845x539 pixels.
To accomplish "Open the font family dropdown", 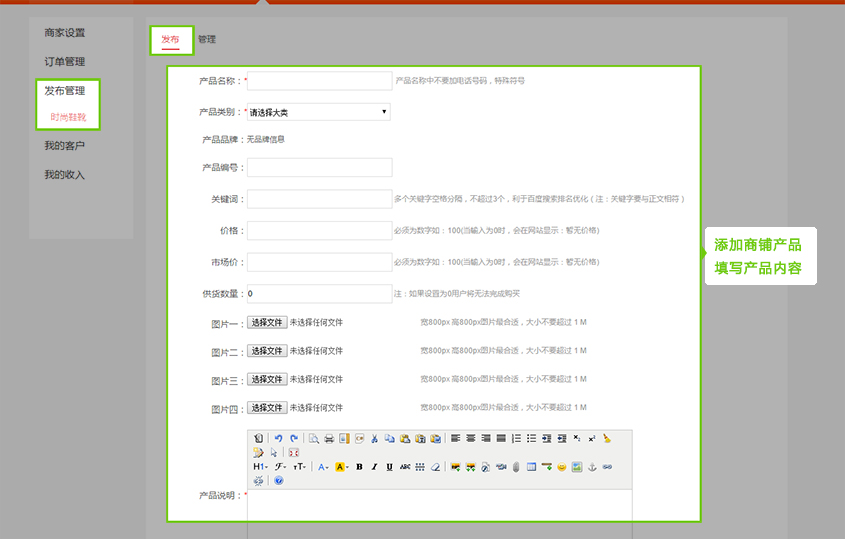I will click(x=280, y=467).
